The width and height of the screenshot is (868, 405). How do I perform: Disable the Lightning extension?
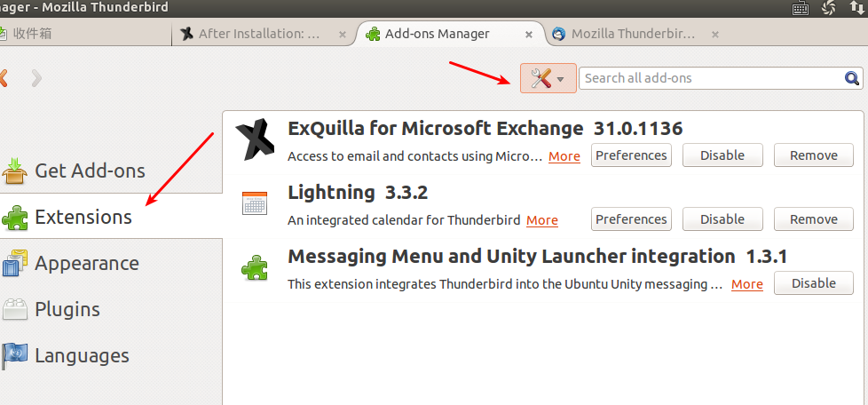[722, 218]
